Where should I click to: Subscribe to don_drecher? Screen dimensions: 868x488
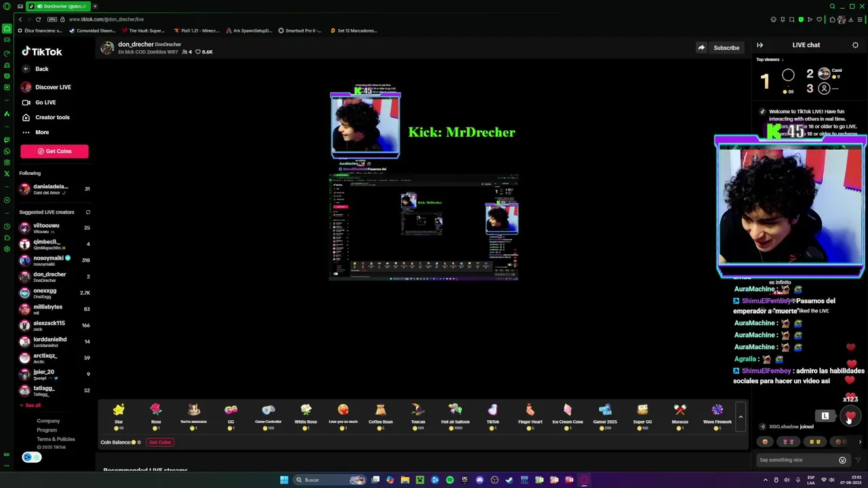click(726, 48)
